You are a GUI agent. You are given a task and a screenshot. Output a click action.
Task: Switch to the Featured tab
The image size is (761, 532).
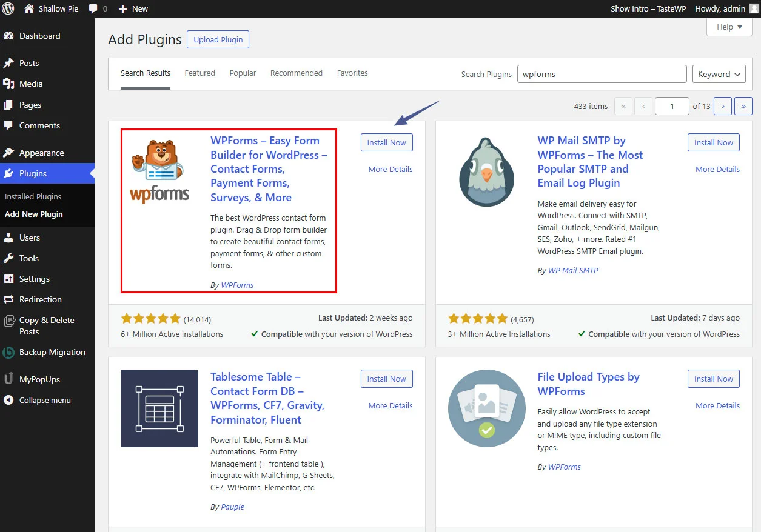click(x=199, y=73)
